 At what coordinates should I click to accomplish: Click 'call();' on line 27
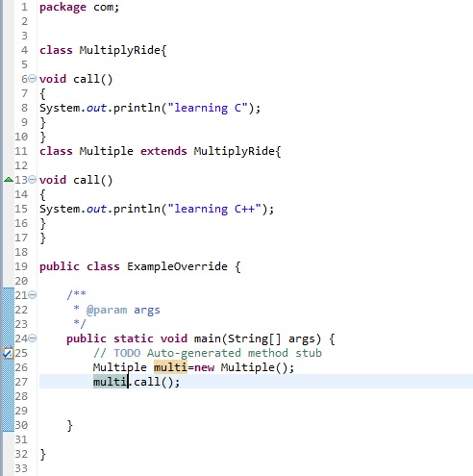tap(157, 382)
